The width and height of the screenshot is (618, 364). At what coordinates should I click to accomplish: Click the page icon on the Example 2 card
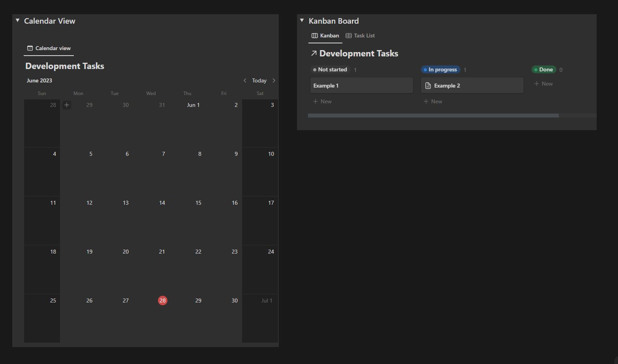click(x=428, y=85)
